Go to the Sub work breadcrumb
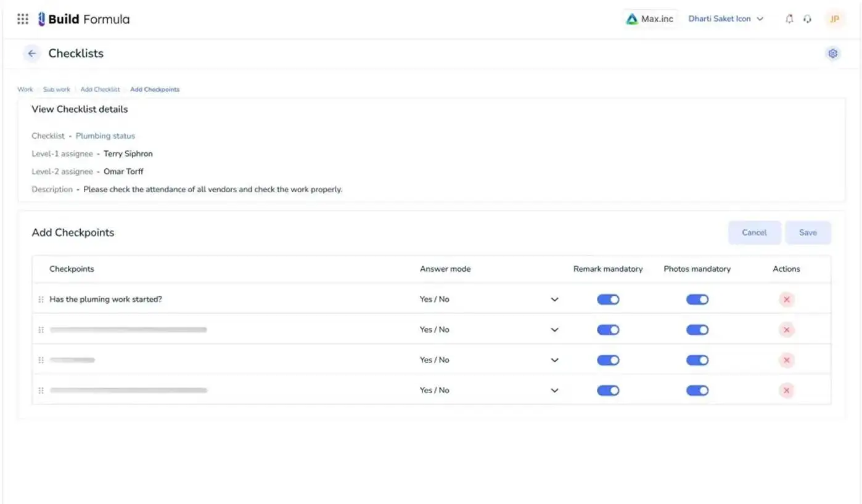This screenshot has height=504, width=862. (57, 89)
